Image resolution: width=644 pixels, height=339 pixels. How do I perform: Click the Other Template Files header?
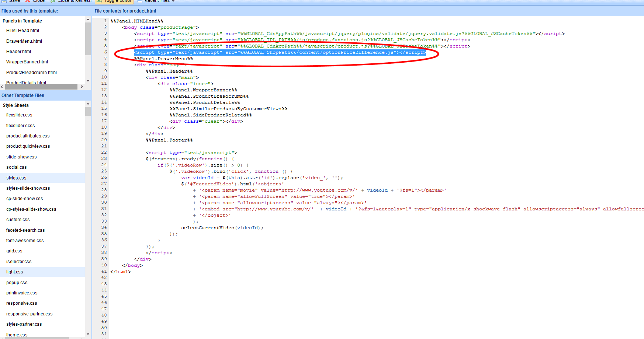23,95
